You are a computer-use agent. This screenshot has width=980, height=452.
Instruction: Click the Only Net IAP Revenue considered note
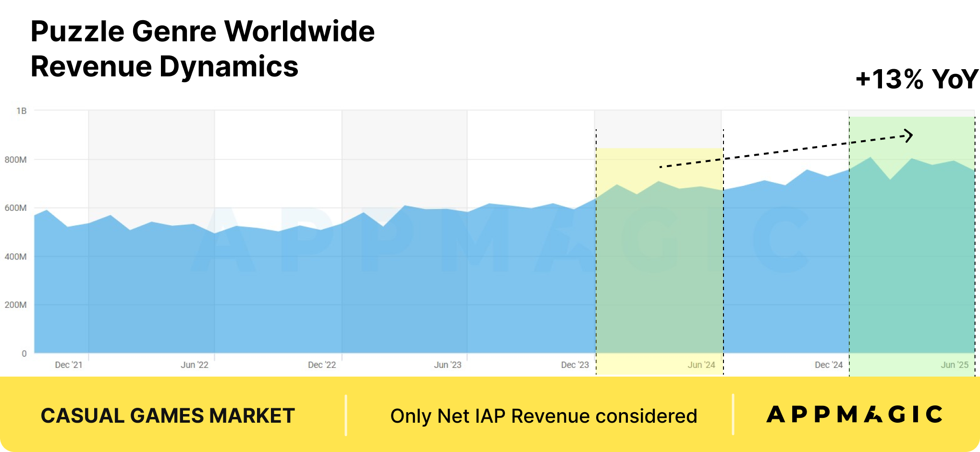[x=543, y=416]
